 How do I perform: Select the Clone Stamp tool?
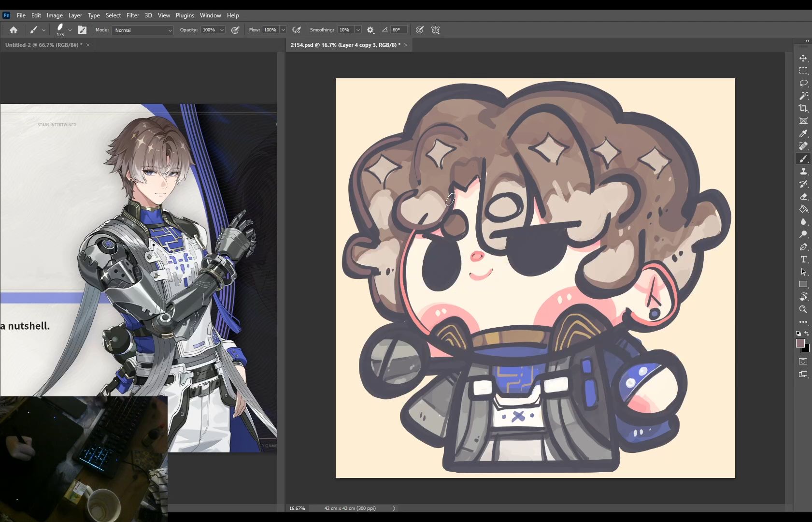(x=803, y=171)
